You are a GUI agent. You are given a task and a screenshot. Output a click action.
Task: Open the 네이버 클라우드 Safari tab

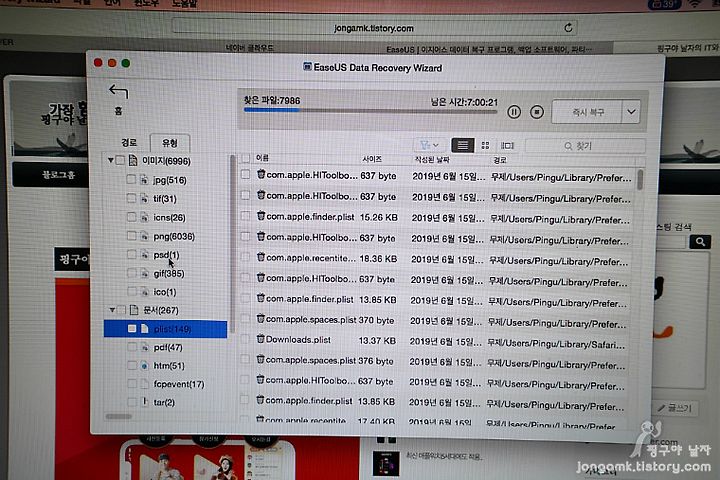[250, 48]
